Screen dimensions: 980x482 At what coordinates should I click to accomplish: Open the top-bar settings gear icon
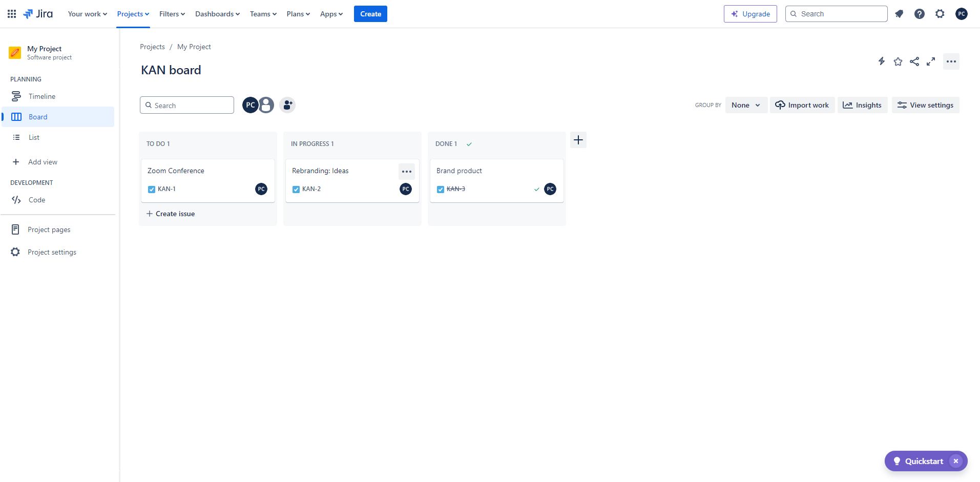point(940,14)
